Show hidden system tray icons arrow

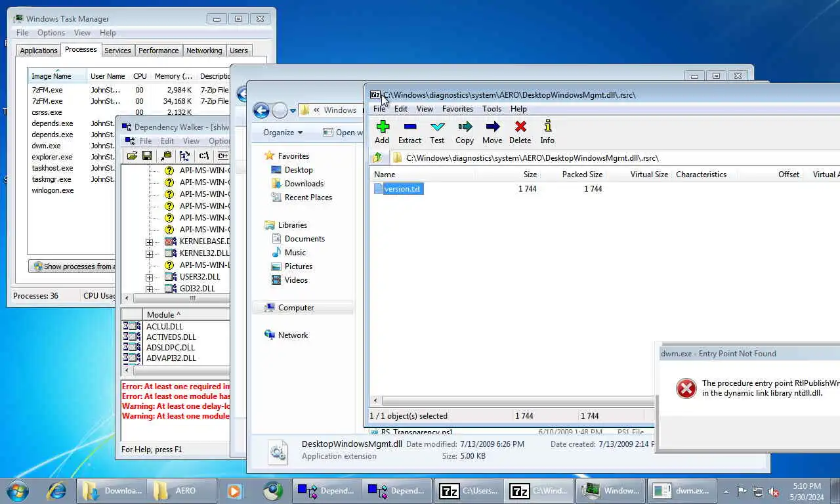(725, 491)
